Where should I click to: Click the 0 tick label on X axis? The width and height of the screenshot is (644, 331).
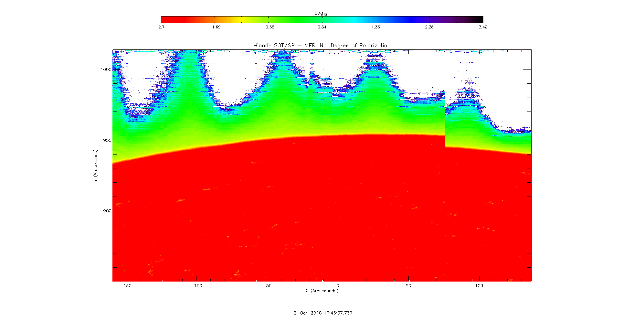coord(338,286)
